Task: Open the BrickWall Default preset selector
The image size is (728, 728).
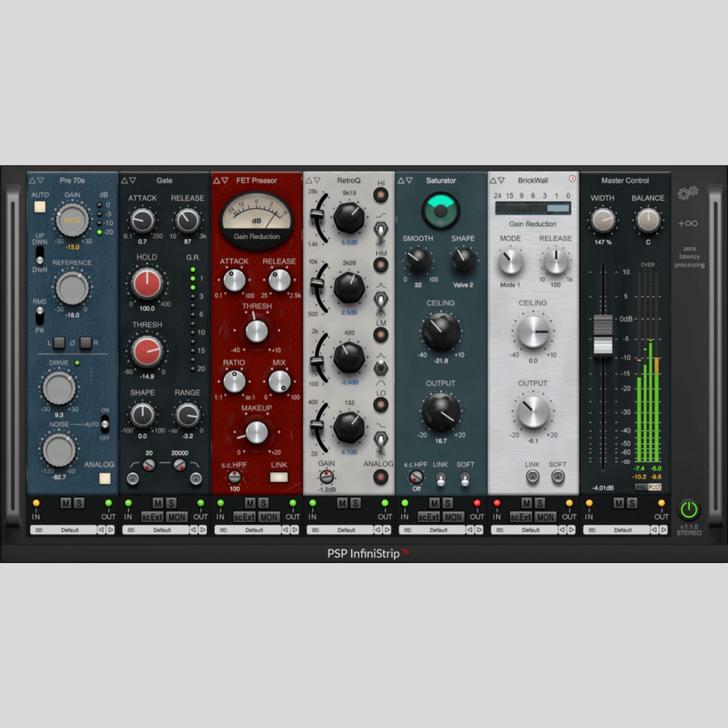Action: point(525,530)
